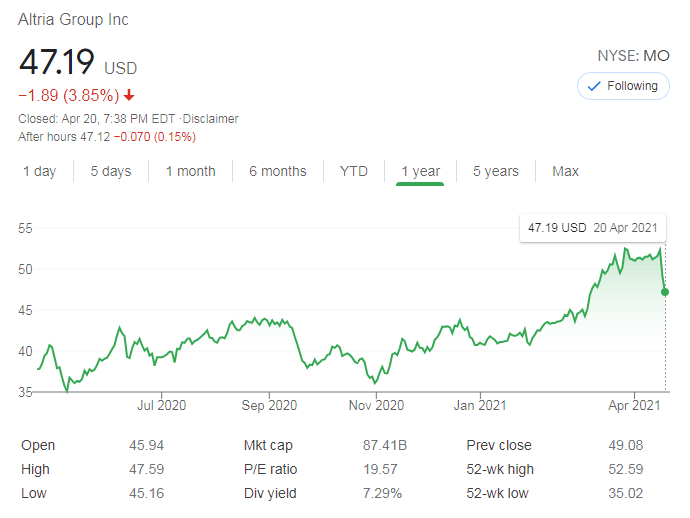690x518 pixels.
Task: Click the Prev close label
Action: tap(499, 445)
